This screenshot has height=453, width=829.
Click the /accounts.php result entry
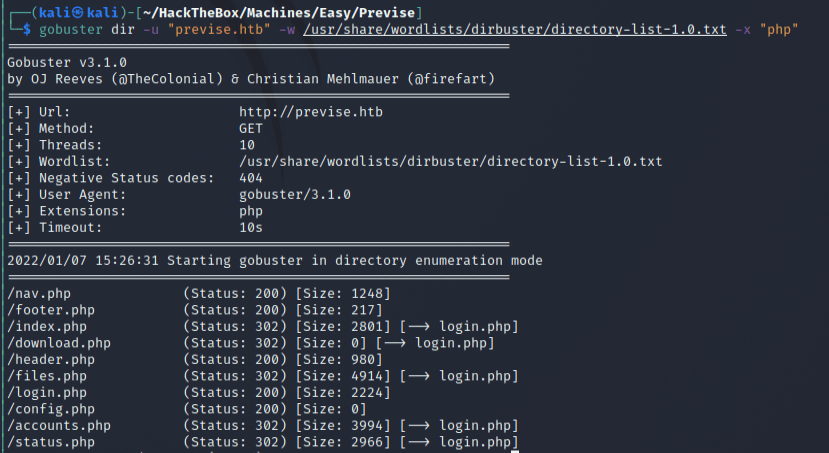59,425
